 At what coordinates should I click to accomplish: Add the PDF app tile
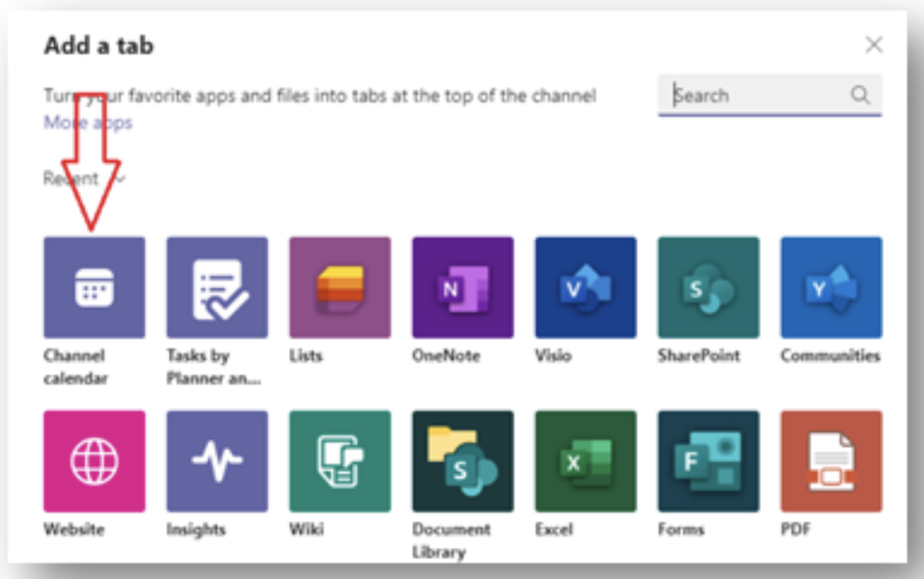pyautogui.click(x=831, y=461)
